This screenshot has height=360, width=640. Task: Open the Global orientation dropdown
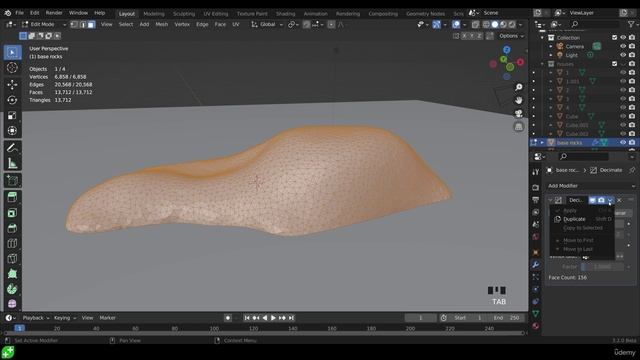pos(267,24)
